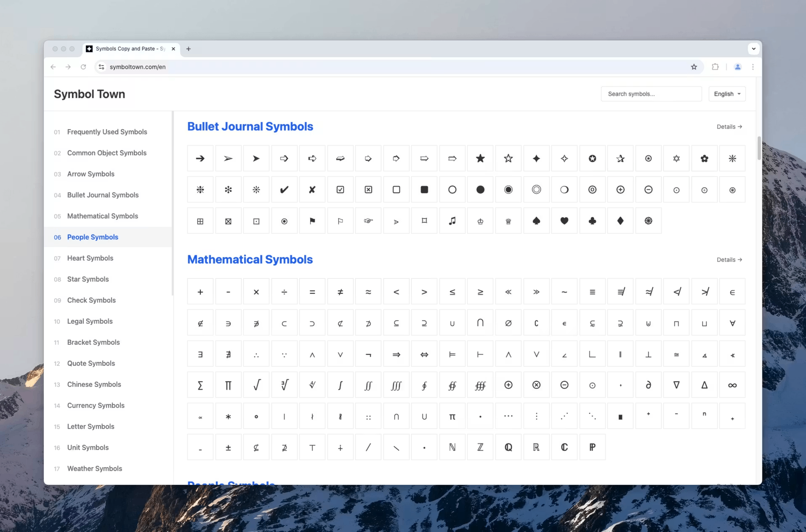This screenshot has height=532, width=806.
Task: Copy the checked ballot box symbol
Action: coord(340,189)
